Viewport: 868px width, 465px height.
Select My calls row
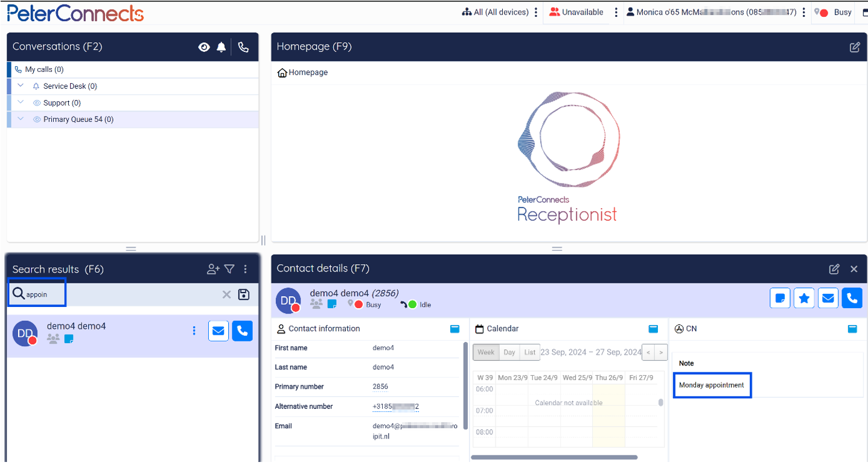(x=133, y=69)
